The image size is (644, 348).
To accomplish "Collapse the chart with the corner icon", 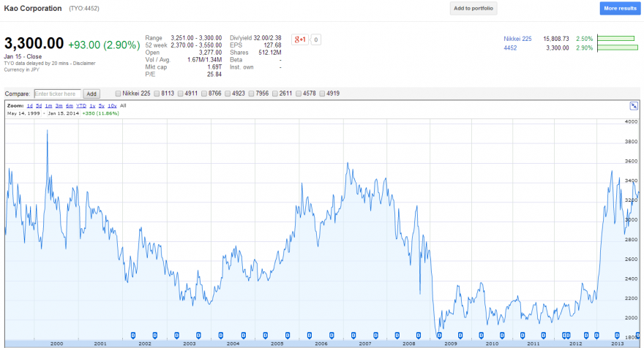I will pos(634,106).
